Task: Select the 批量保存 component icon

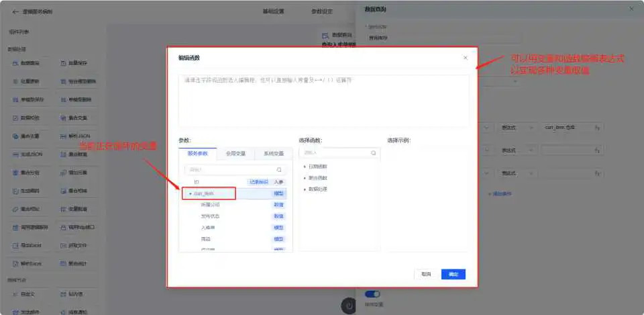Action: (x=63, y=63)
